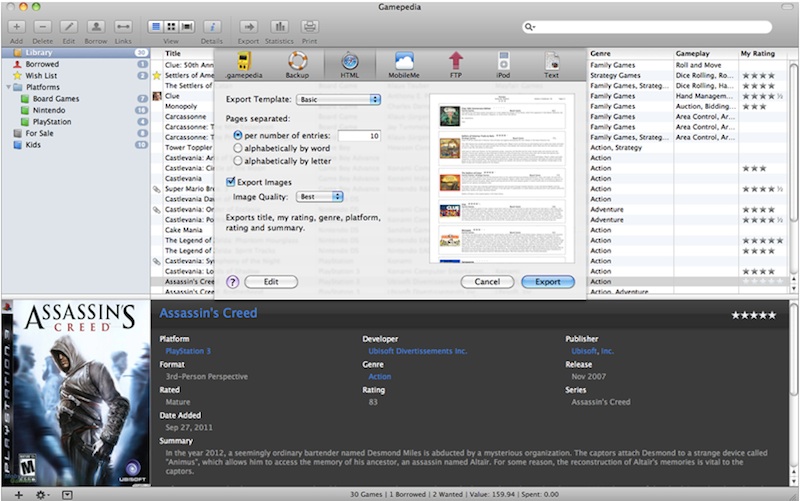Screen dimensions: 800x501
Task: Open the Statistics toolbar icon
Action: pos(279,26)
